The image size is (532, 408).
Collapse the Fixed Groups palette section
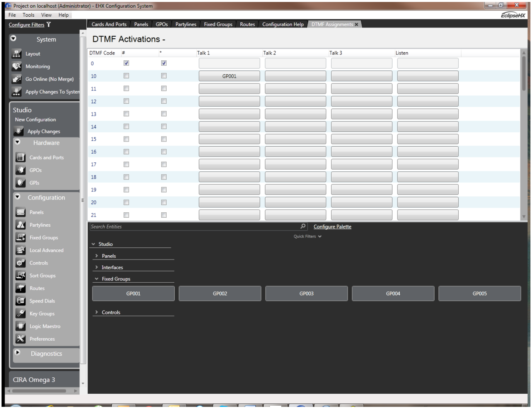[97, 279]
